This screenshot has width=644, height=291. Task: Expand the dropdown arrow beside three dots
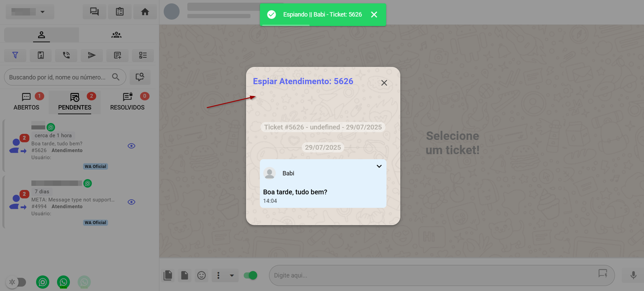(x=232, y=275)
